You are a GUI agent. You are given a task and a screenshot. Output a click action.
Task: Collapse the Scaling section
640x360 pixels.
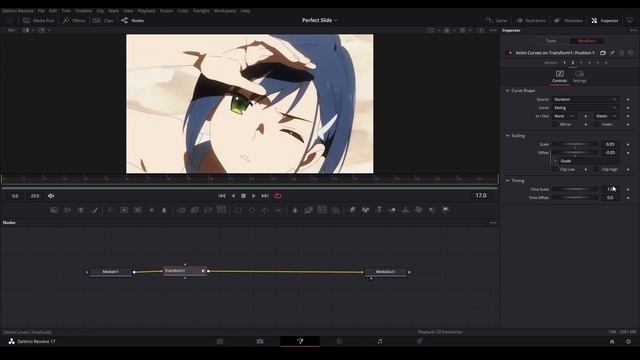(507, 136)
